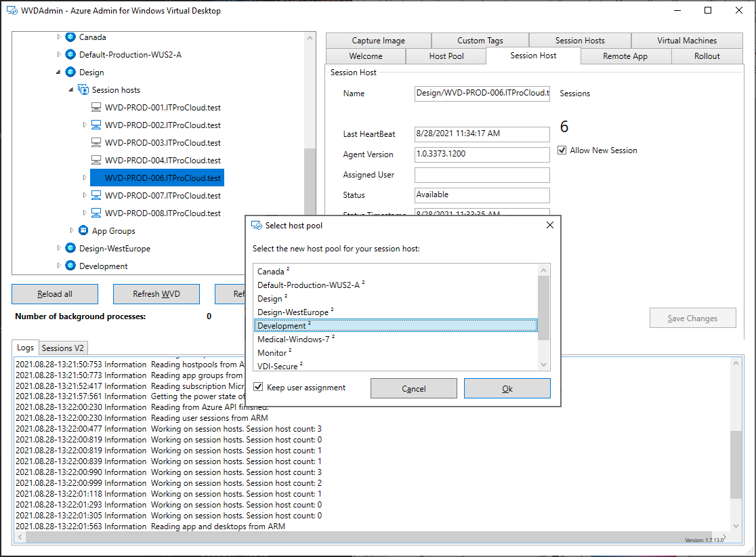Open the Host Pool tab

coord(446,56)
